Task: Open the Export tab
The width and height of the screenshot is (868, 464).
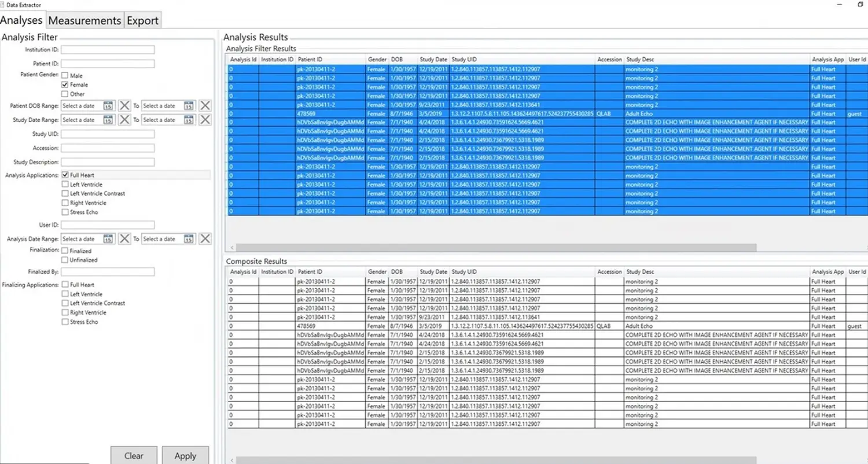Action: 142,20
